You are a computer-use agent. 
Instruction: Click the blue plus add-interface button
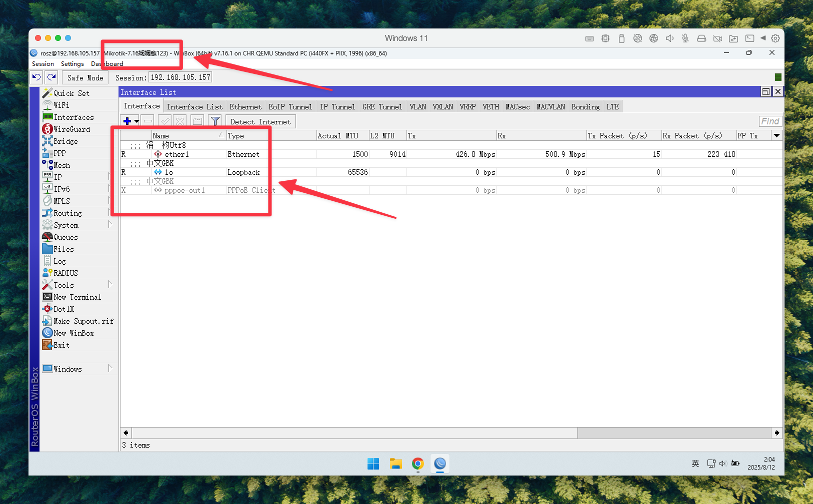point(127,121)
